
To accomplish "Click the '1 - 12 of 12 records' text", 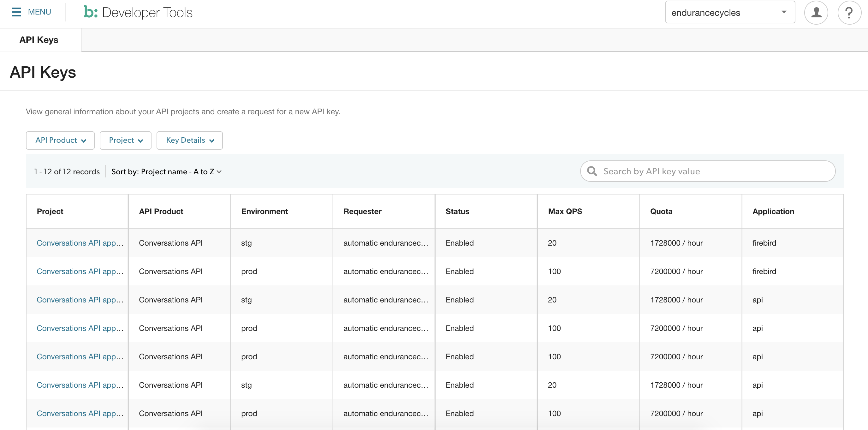I will (x=67, y=171).
